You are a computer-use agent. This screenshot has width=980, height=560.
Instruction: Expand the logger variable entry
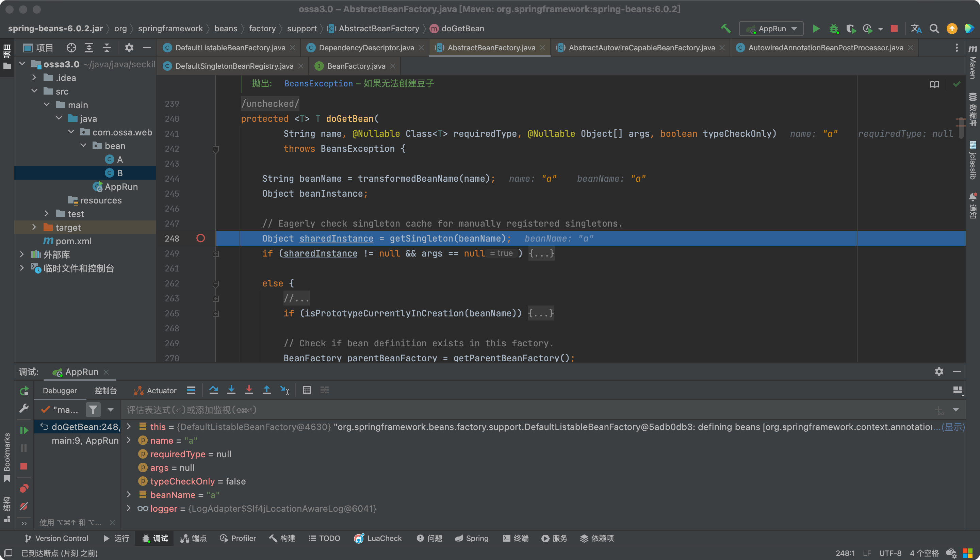pyautogui.click(x=129, y=508)
